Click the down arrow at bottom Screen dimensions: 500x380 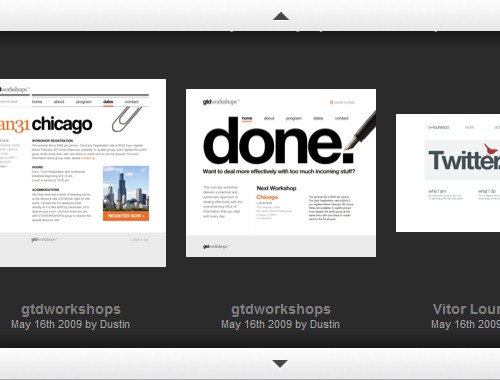pyautogui.click(x=280, y=364)
